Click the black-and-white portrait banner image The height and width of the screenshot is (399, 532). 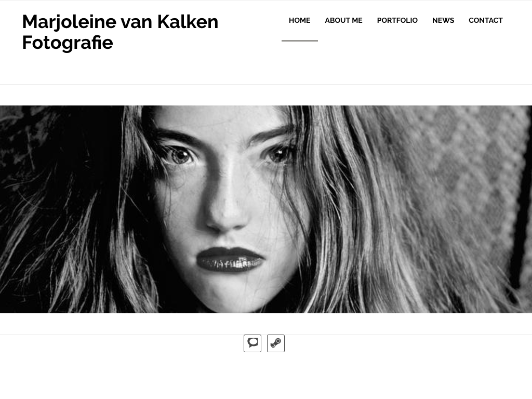[x=266, y=209]
